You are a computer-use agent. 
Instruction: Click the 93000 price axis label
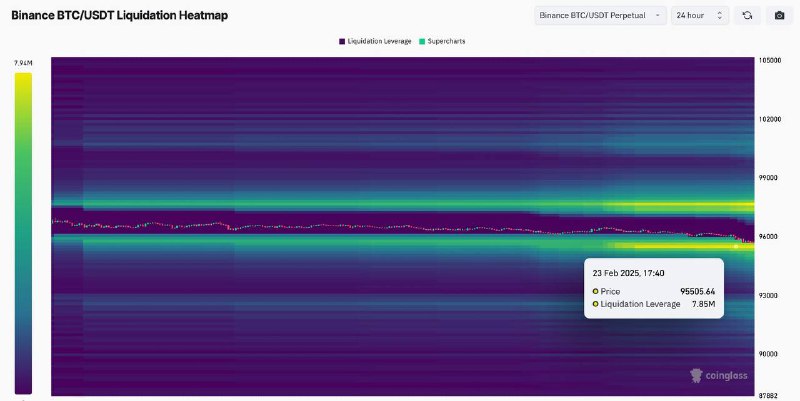(770, 296)
